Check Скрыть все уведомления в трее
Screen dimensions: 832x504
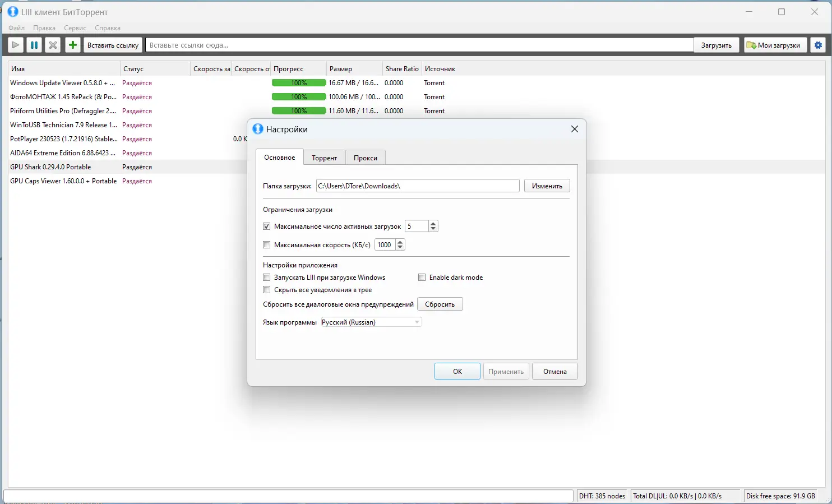pyautogui.click(x=267, y=290)
